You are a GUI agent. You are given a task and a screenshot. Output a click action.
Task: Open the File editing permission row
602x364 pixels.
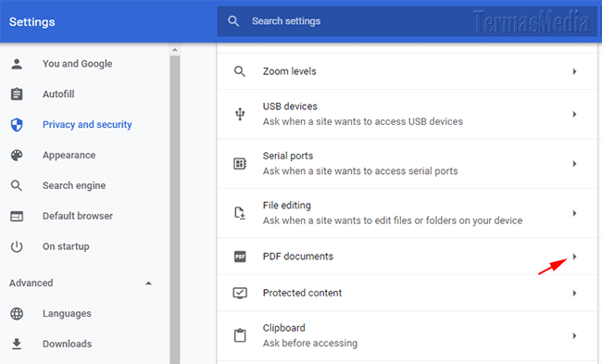pos(407,213)
